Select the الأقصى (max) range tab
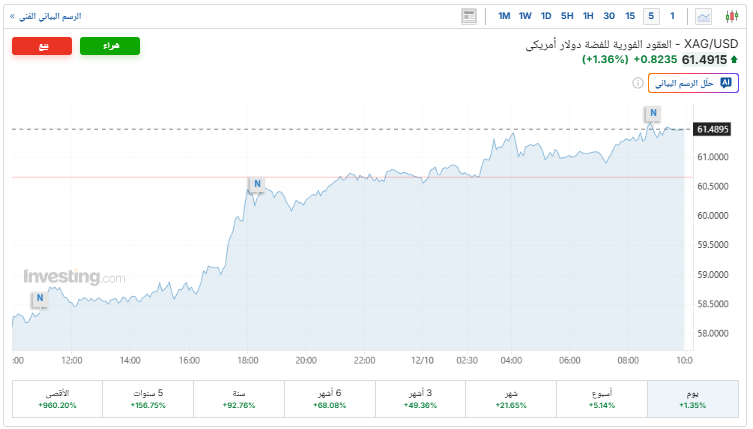Viewport: 753px width, 429px height. point(57,399)
